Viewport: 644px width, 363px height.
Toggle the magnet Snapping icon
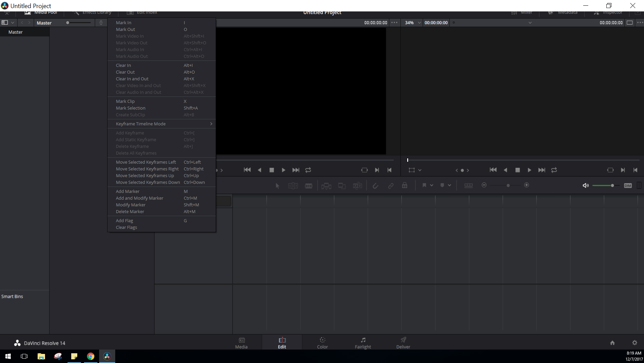(x=376, y=186)
